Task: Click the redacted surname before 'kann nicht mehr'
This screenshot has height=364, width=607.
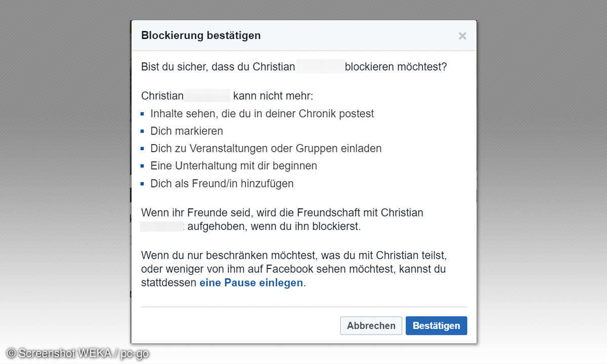Action: point(207,96)
